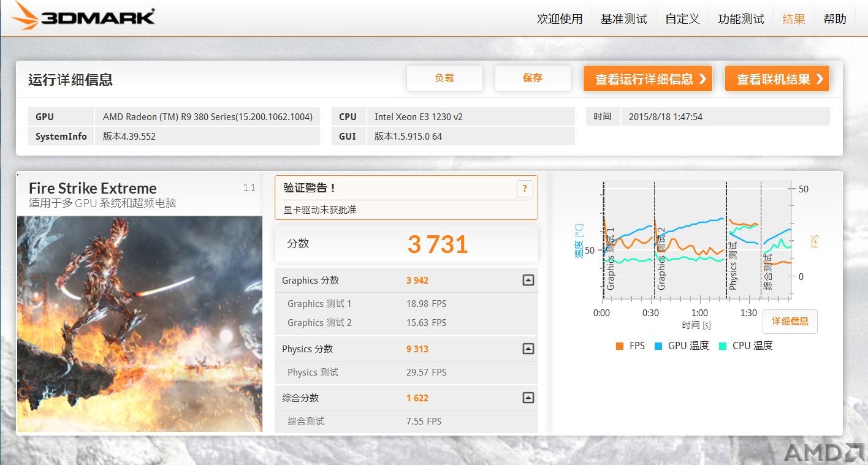Click the version number 1.1 label
868x465 pixels.
point(249,187)
